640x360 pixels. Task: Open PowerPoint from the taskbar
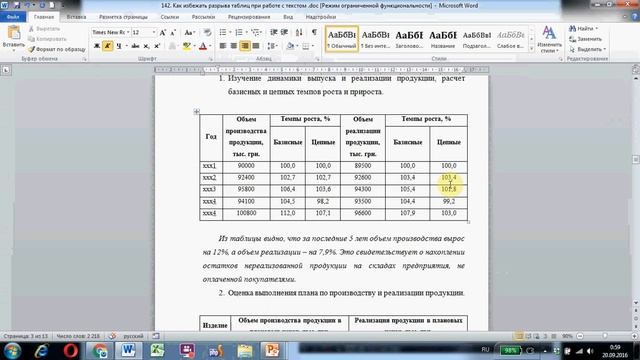tap(271, 351)
